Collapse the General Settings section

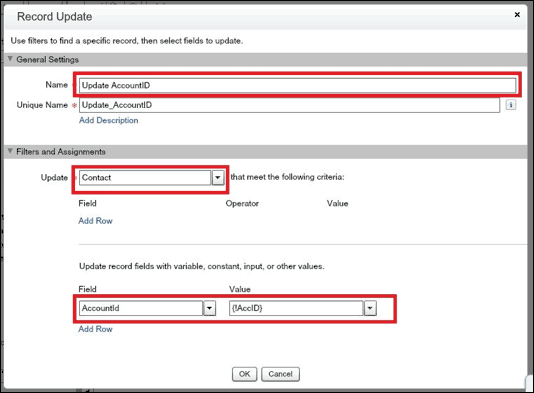click(x=10, y=59)
